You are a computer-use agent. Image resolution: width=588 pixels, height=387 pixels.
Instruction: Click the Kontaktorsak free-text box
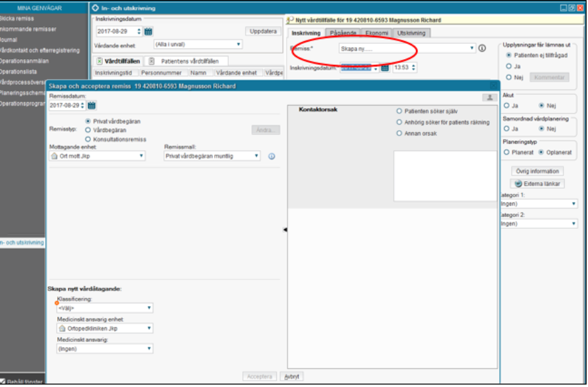(444, 176)
